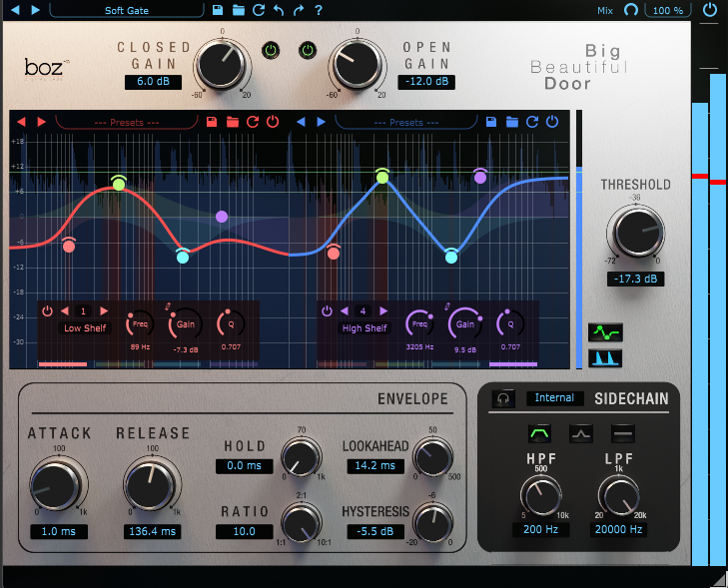This screenshot has height=588, width=728.
Task: Reset closed EQ with red reload icon
Action: [x=253, y=122]
